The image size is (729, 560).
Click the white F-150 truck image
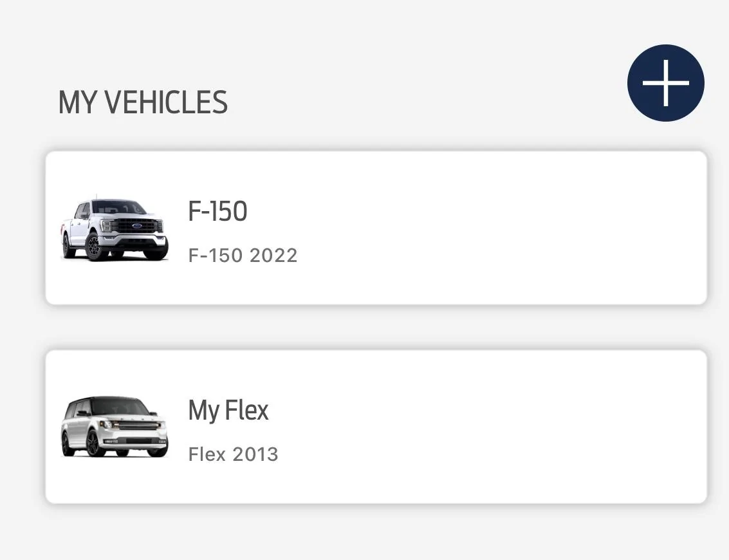pyautogui.click(x=115, y=229)
